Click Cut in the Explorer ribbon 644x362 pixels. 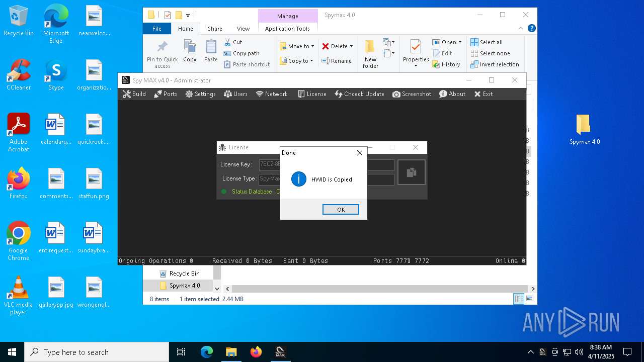point(233,42)
